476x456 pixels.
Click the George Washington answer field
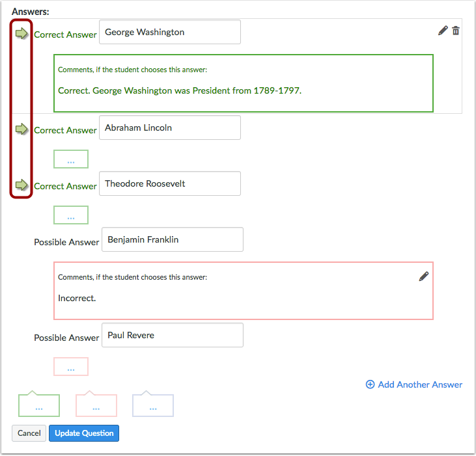pos(170,32)
